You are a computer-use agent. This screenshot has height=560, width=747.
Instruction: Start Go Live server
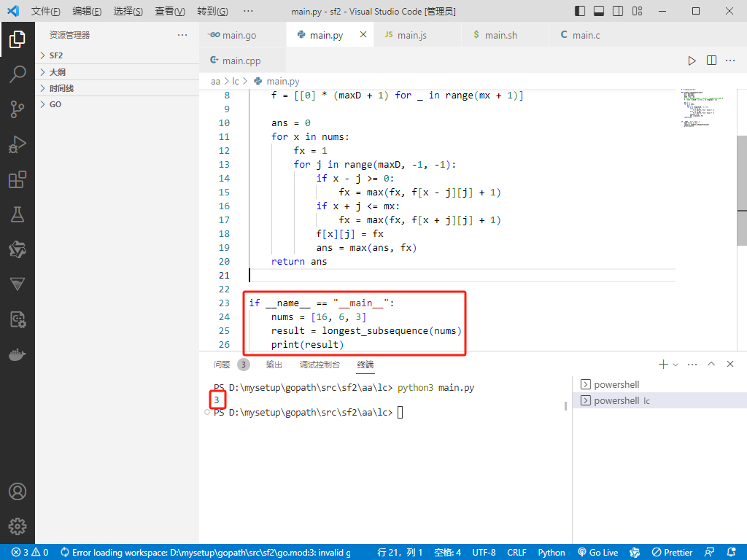(x=598, y=553)
